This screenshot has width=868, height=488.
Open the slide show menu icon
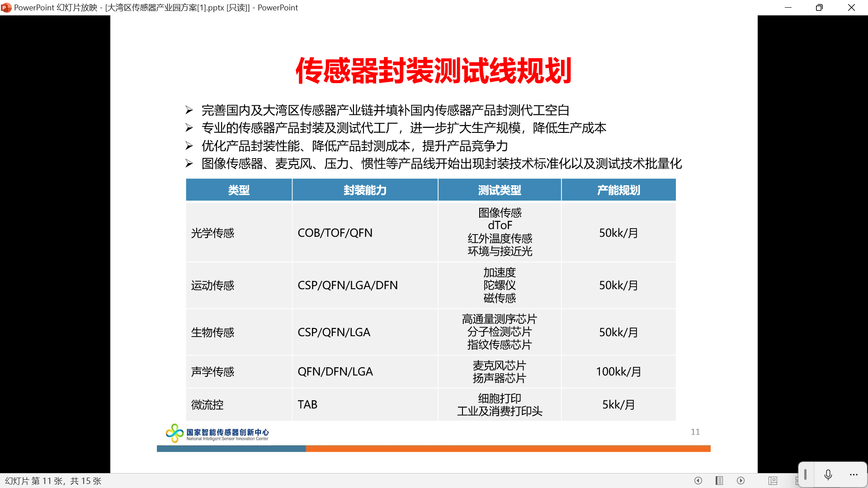click(x=719, y=480)
